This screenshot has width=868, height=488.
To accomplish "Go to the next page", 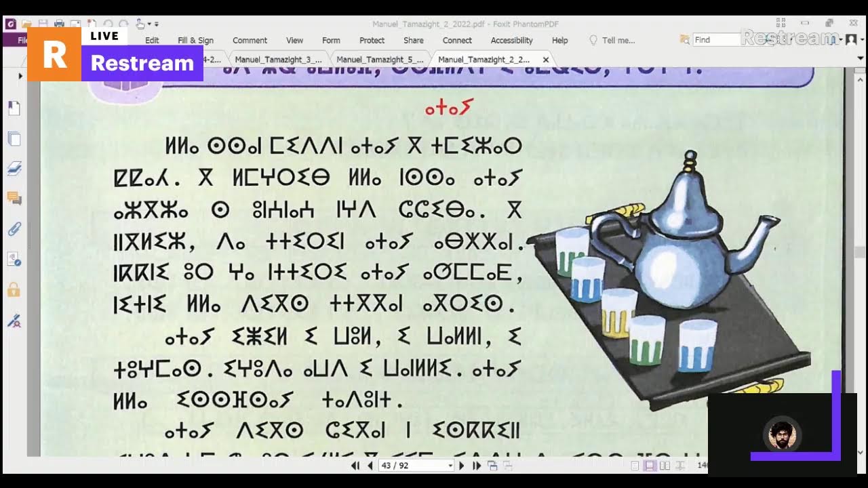I will pyautogui.click(x=462, y=466).
